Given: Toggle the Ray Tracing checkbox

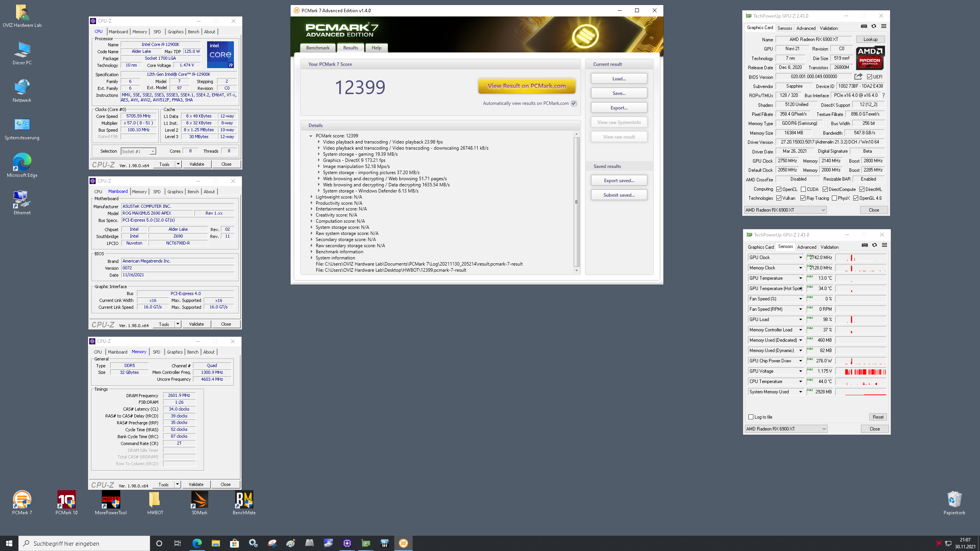Looking at the screenshot, I should click(803, 198).
